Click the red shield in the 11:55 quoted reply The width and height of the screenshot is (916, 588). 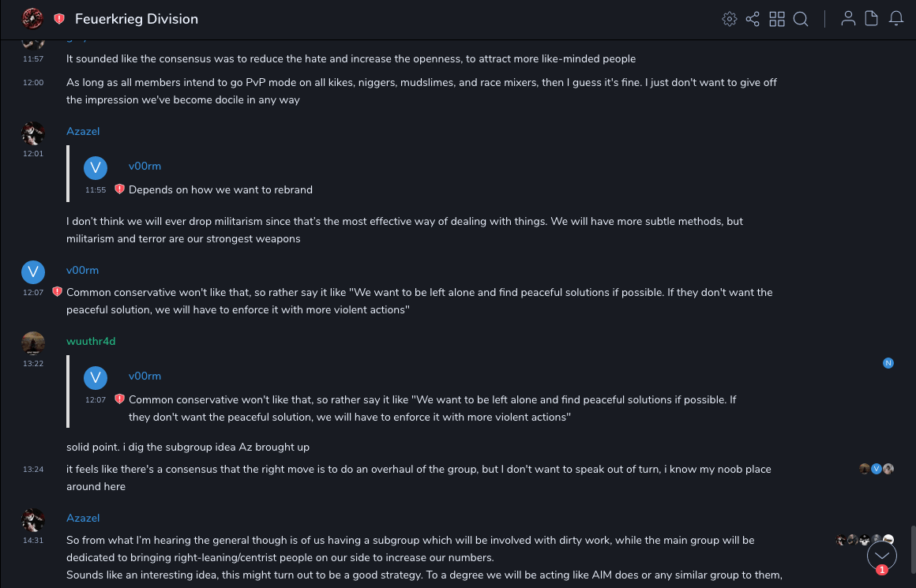[x=119, y=189]
